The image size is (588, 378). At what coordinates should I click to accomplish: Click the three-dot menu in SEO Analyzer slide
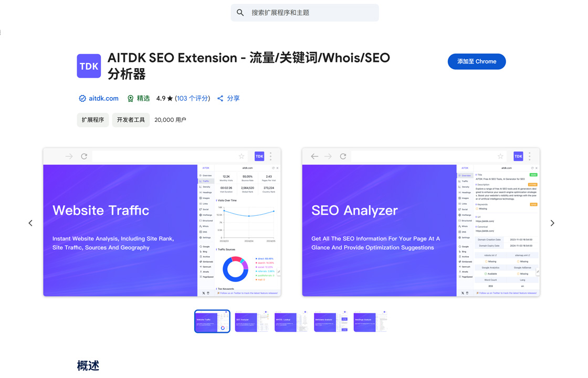click(530, 156)
